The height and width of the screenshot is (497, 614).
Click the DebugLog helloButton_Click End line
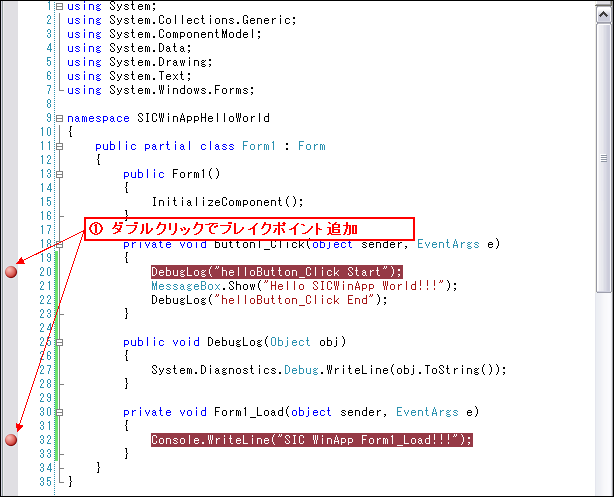269,300
